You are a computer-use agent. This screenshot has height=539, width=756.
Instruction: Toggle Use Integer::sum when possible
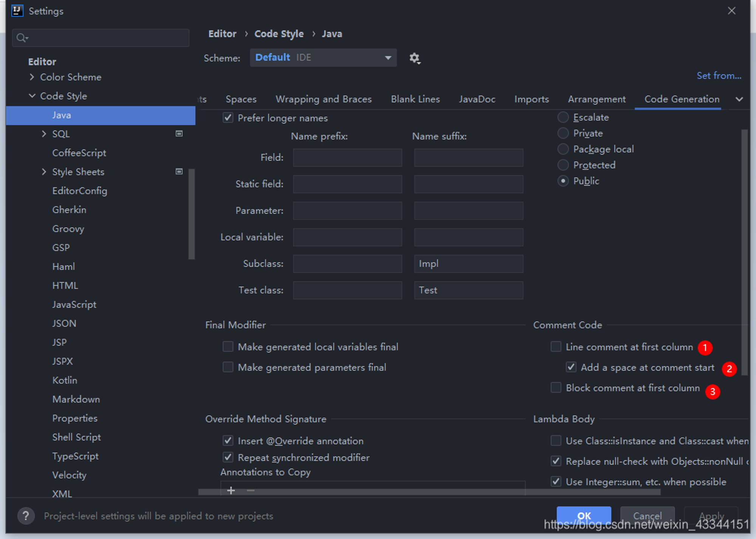pyautogui.click(x=556, y=481)
